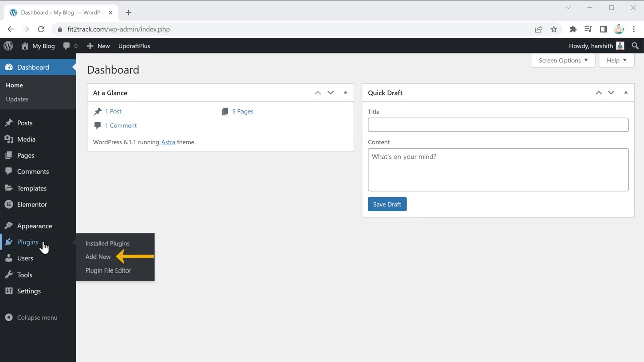View the 1 Comment link

pos(121,125)
